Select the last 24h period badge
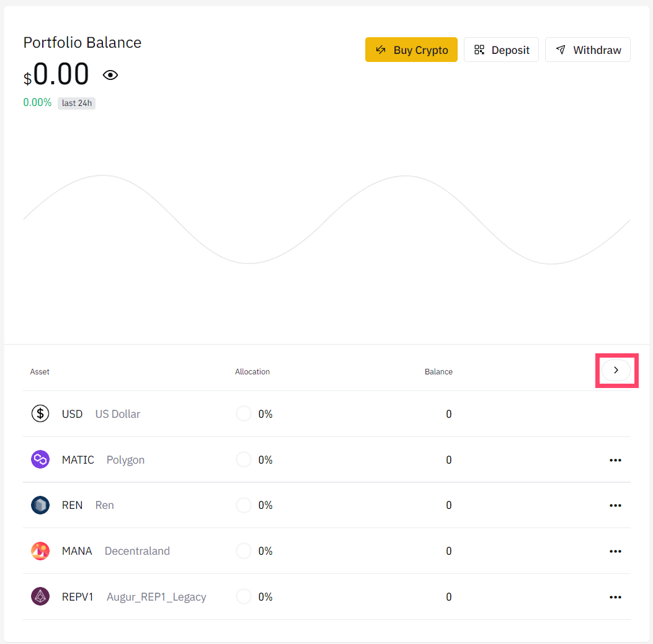Image resolution: width=653 pixels, height=644 pixels. [x=77, y=104]
